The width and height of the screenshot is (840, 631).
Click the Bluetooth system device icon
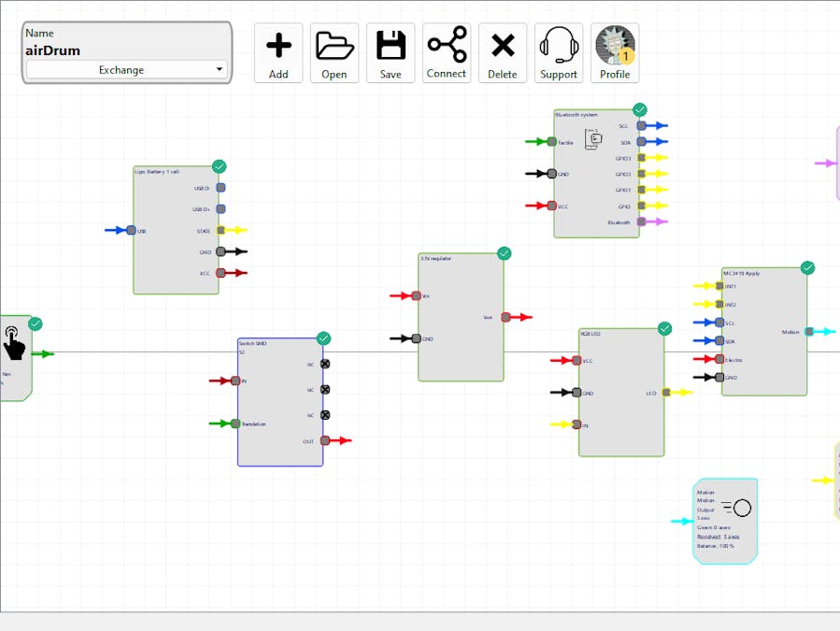(x=593, y=139)
